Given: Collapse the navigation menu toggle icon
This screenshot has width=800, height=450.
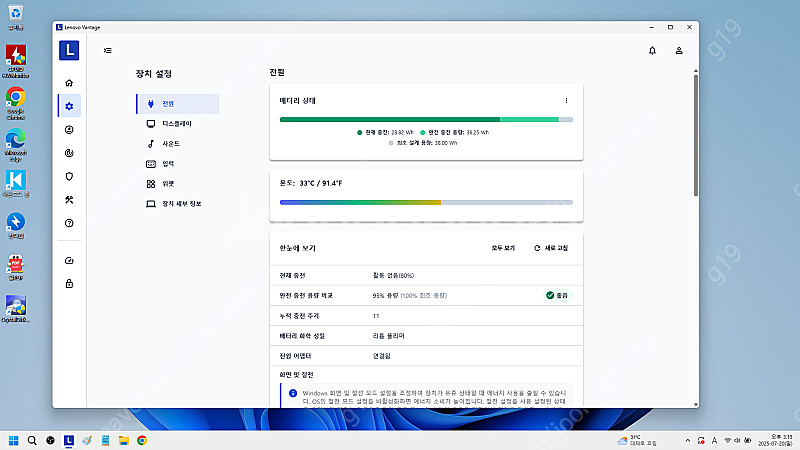Looking at the screenshot, I should [108, 51].
